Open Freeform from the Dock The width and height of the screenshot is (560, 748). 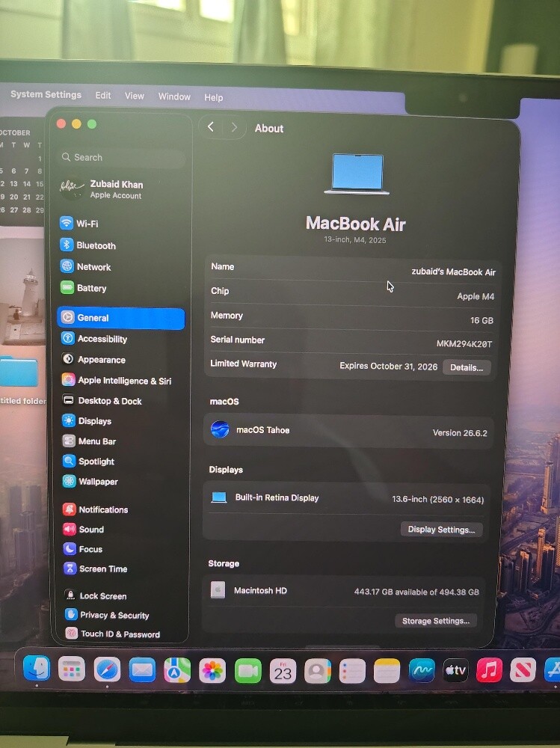tap(422, 670)
